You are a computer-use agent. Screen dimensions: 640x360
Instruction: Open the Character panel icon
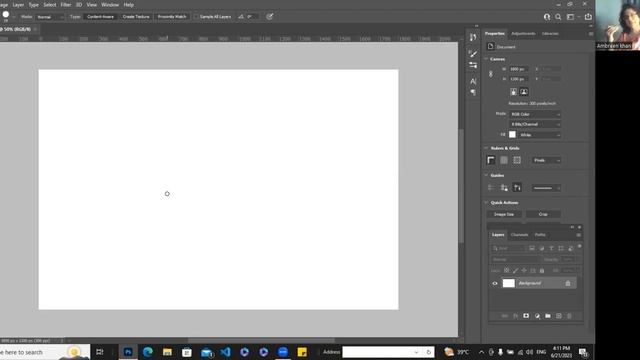tap(473, 81)
